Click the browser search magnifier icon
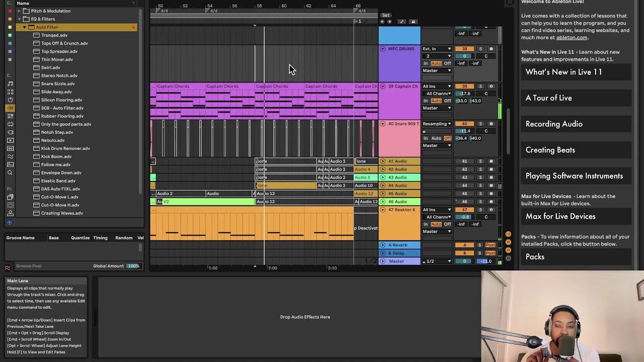 pos(10,172)
